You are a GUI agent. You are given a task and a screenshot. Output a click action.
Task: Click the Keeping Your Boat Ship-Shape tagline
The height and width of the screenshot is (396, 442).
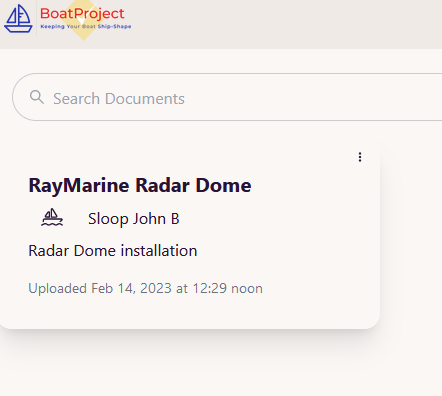pyautogui.click(x=86, y=26)
